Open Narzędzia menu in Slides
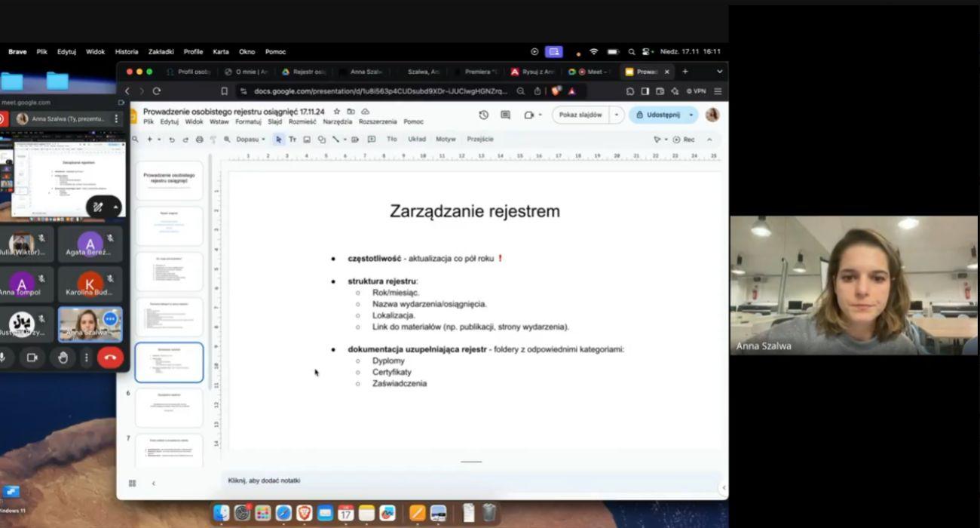The height and width of the screenshot is (528, 980). point(338,121)
